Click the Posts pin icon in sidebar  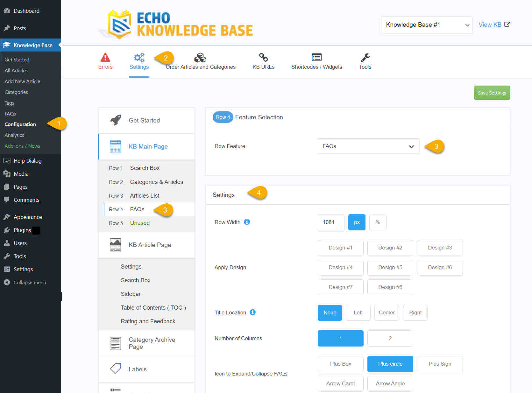click(x=7, y=28)
